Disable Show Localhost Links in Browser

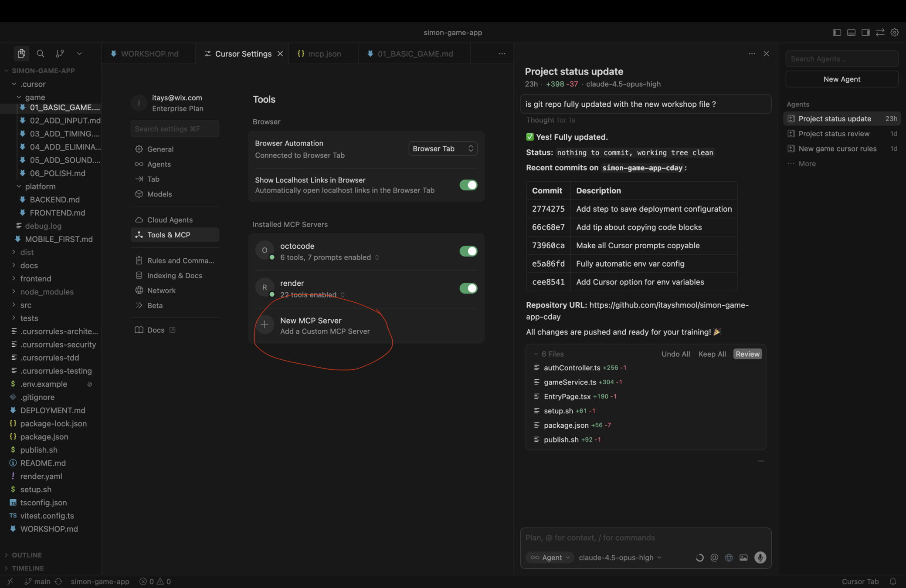tap(468, 185)
